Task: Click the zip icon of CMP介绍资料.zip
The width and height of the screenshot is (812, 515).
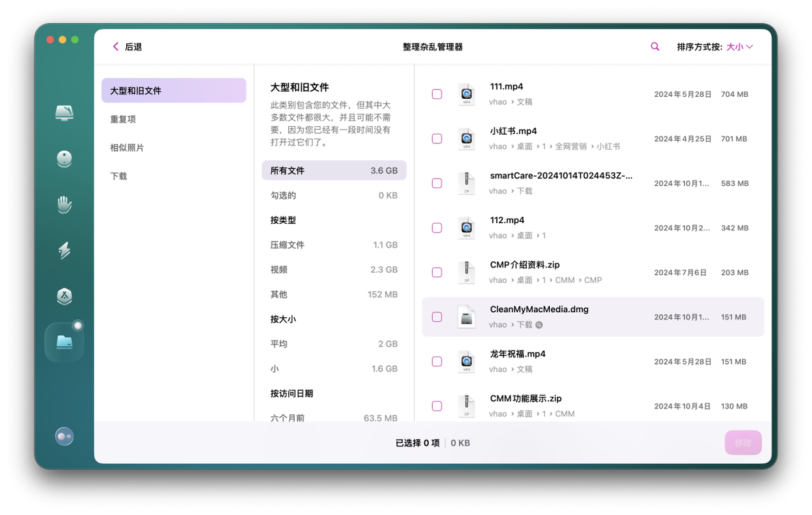Action: pos(466,272)
